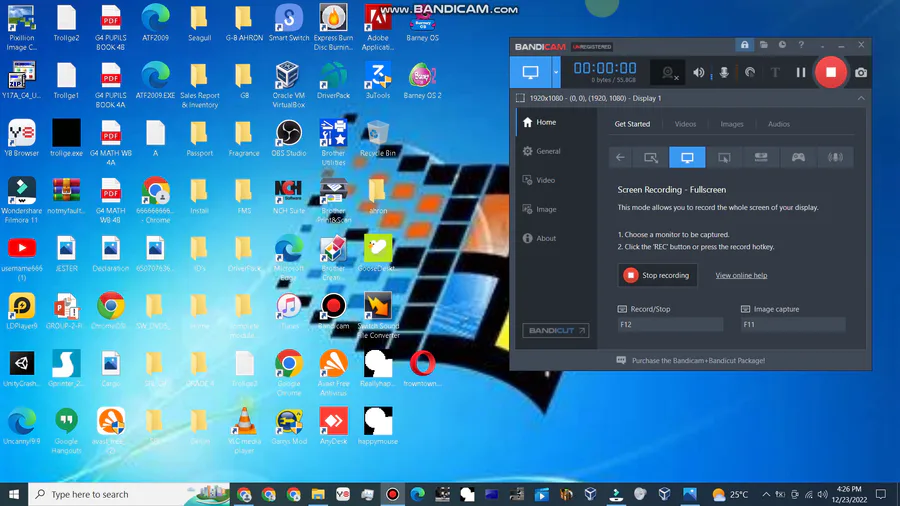
Task: Select the Wondershare Filmora 11 icon
Action: coord(22,200)
